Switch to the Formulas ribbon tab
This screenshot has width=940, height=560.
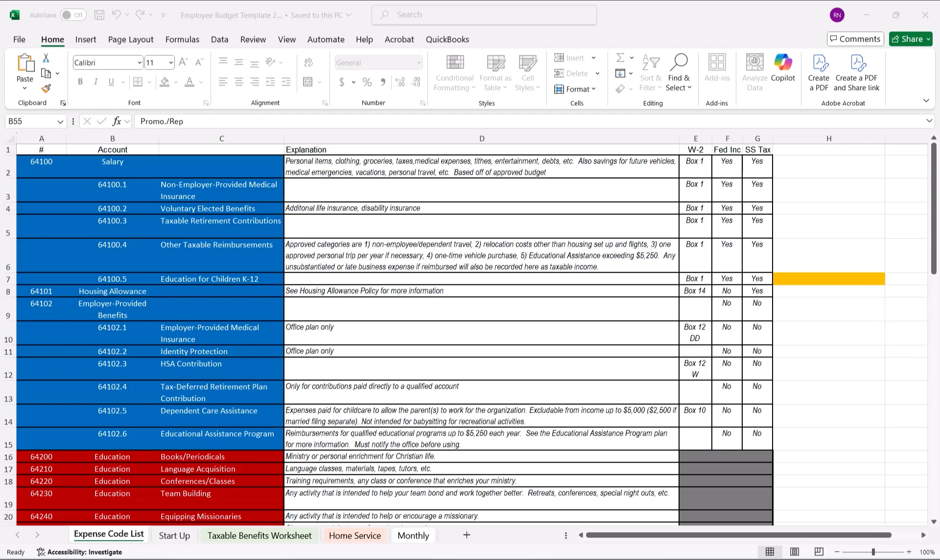tap(182, 39)
